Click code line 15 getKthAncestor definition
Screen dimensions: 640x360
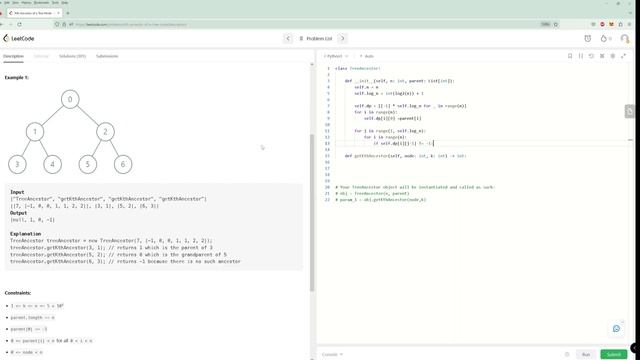point(405,156)
